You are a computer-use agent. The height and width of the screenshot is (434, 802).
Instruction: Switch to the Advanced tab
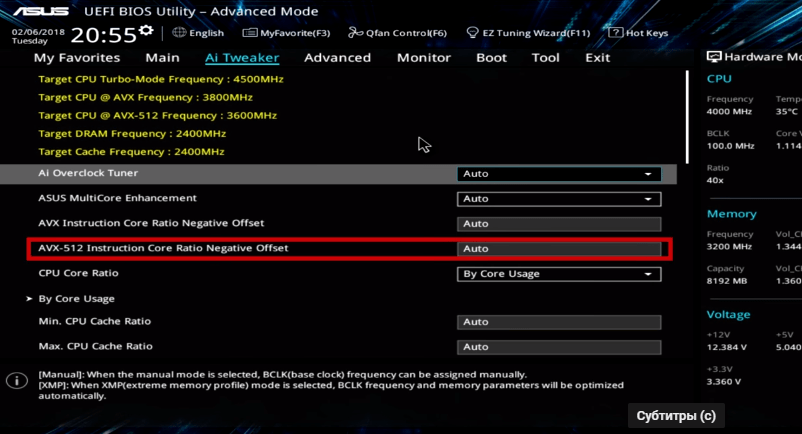pos(337,58)
